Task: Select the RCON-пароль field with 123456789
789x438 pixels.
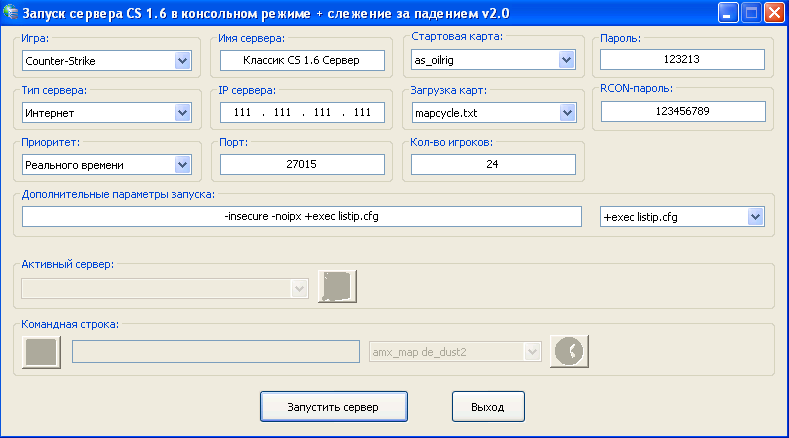Action: click(681, 111)
